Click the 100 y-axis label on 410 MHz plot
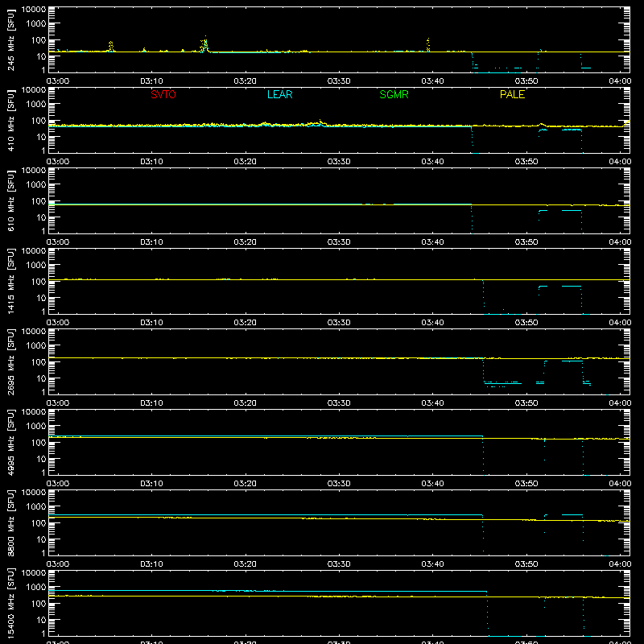The height and width of the screenshot is (644, 644). click(38, 121)
